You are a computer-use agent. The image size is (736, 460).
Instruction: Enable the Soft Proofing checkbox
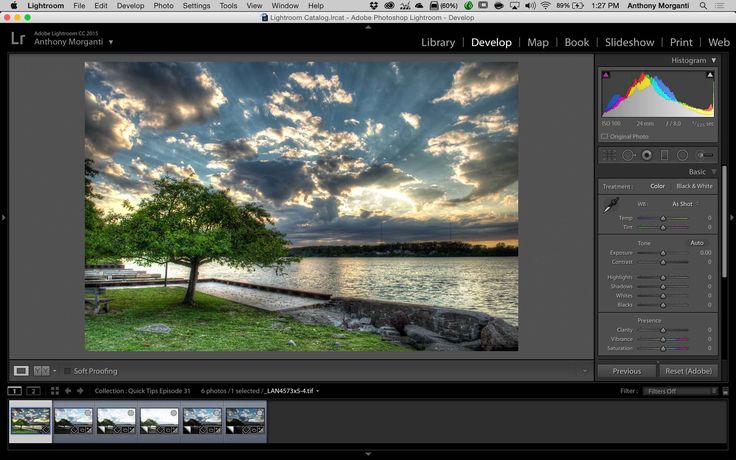(68, 371)
